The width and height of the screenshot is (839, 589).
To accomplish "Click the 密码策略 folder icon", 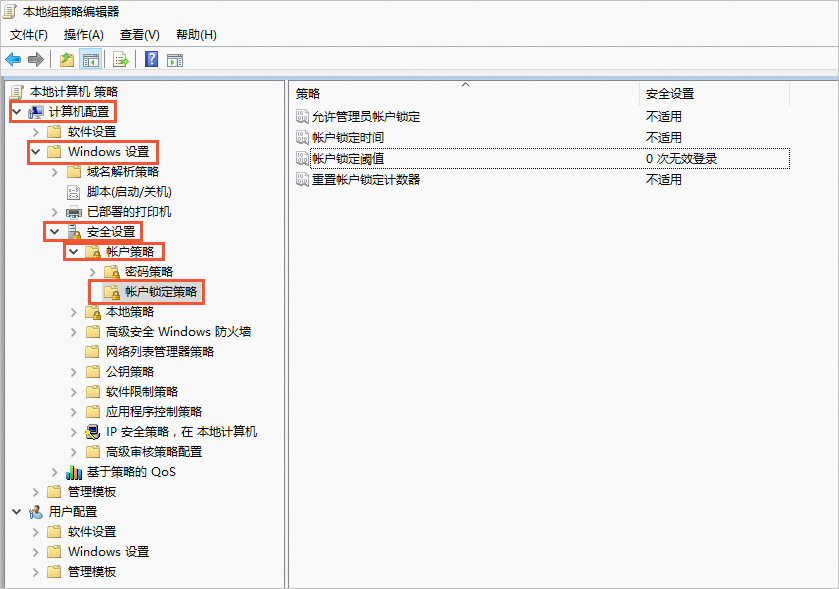I will [112, 272].
